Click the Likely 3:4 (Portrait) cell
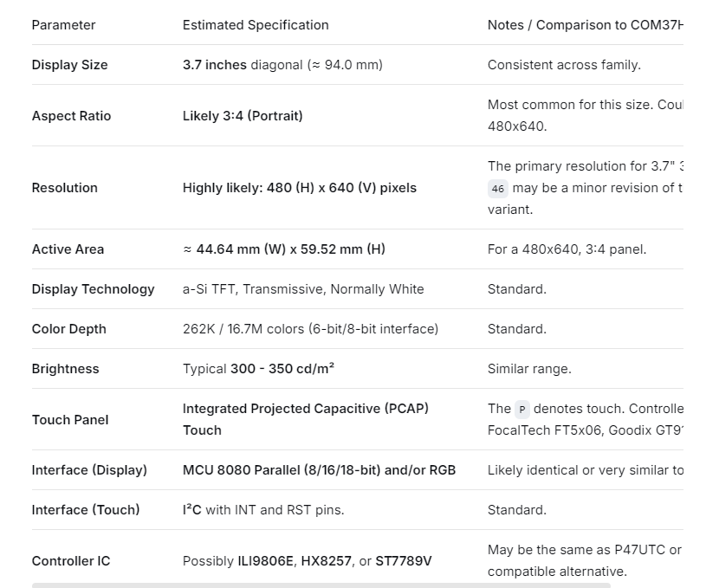 pos(243,116)
